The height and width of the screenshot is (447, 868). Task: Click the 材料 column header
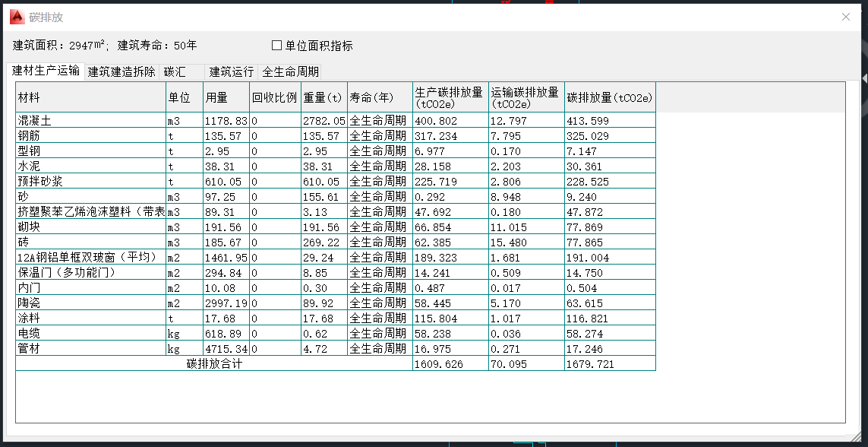[x=90, y=98]
